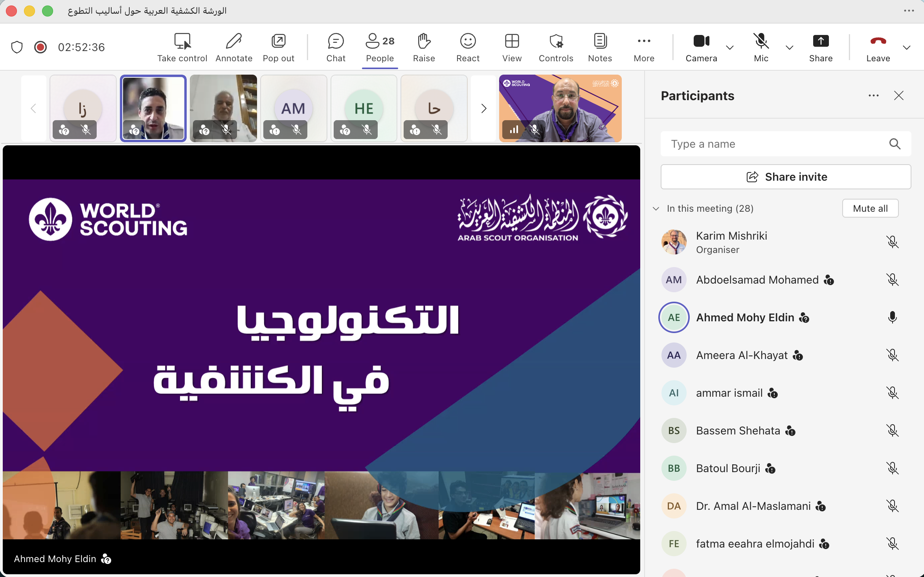
Task: Open the More actions menu
Action: [644, 48]
